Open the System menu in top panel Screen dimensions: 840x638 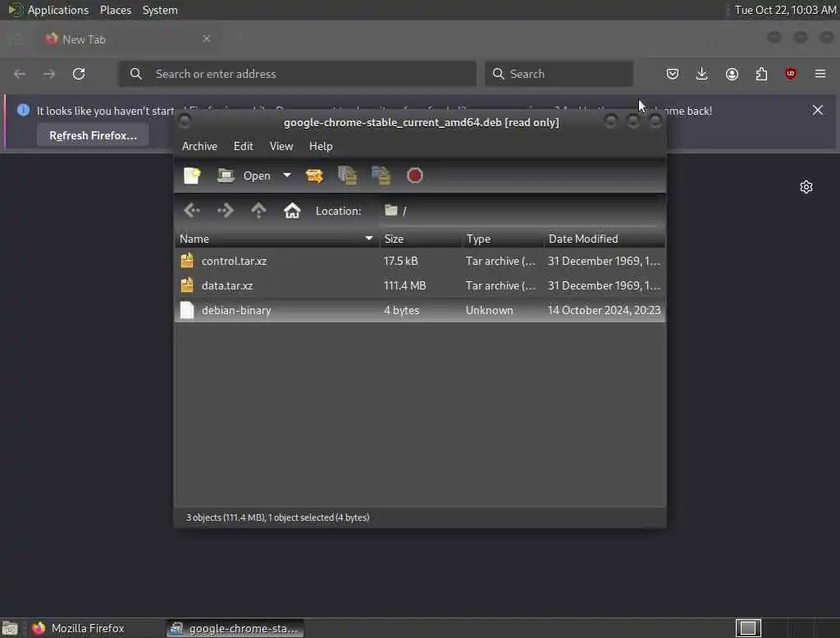click(x=160, y=10)
